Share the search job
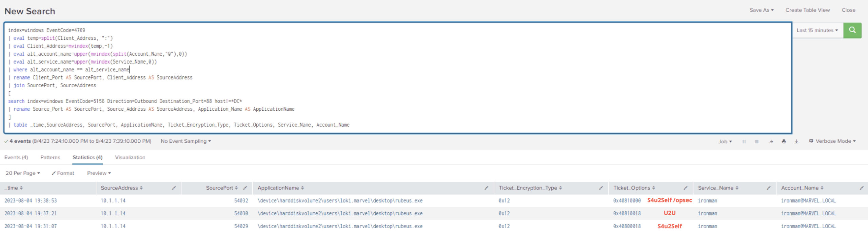 click(771, 141)
